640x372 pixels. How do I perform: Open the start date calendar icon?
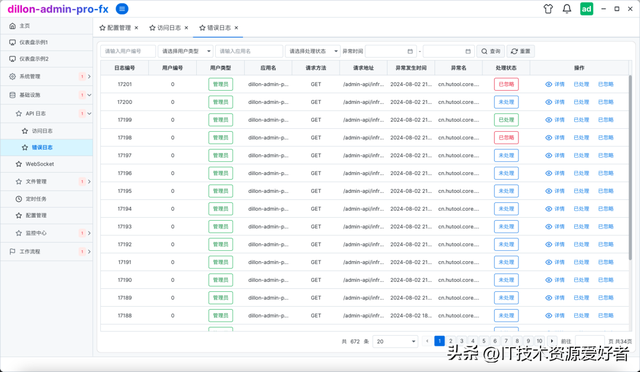(410, 51)
